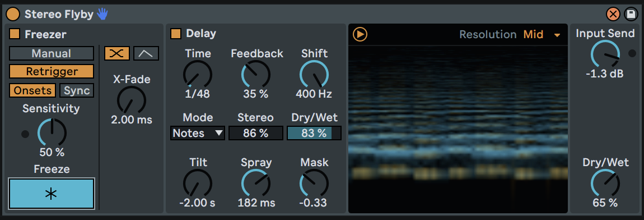Click the -2.00 s tilt value

[198, 203]
